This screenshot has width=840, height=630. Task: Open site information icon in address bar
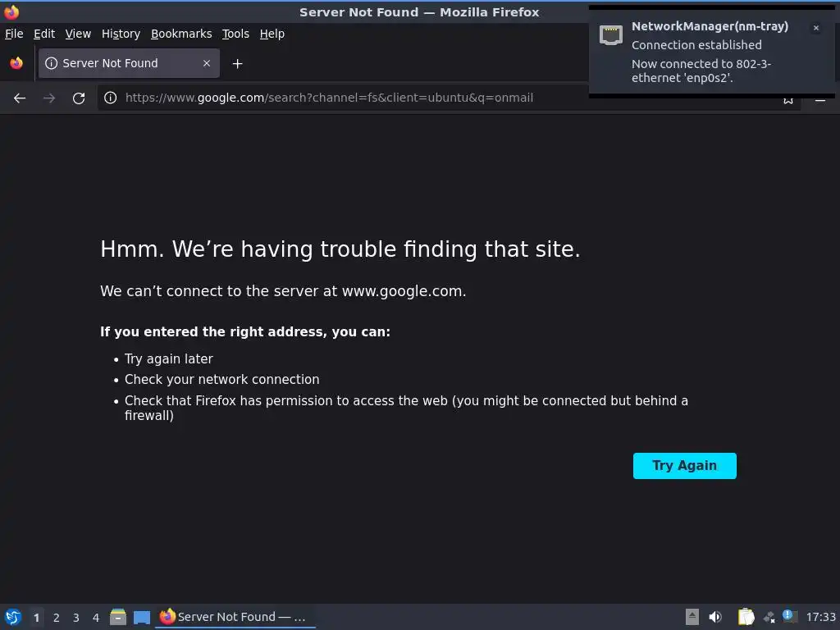click(x=111, y=98)
